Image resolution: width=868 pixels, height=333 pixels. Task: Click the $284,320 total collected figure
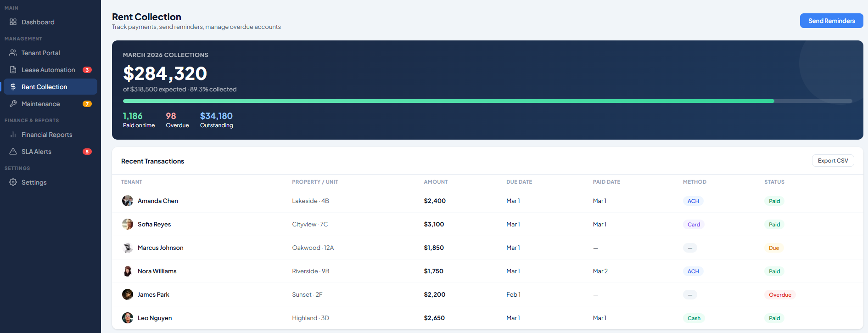[x=165, y=73]
